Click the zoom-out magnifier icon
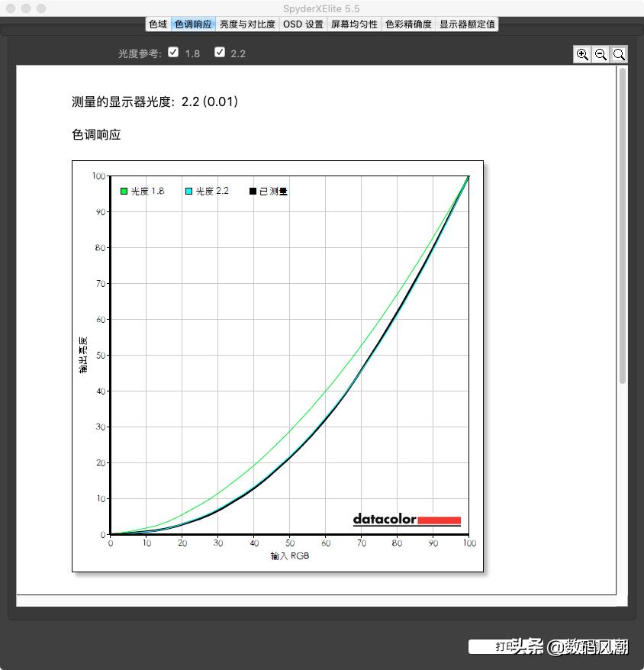This screenshot has height=670, width=644. tap(601, 54)
